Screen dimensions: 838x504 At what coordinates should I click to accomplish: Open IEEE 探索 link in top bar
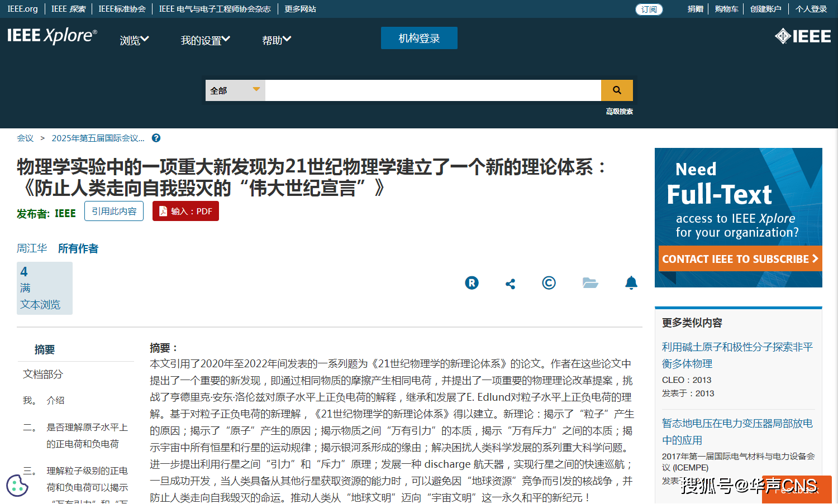[x=68, y=9]
